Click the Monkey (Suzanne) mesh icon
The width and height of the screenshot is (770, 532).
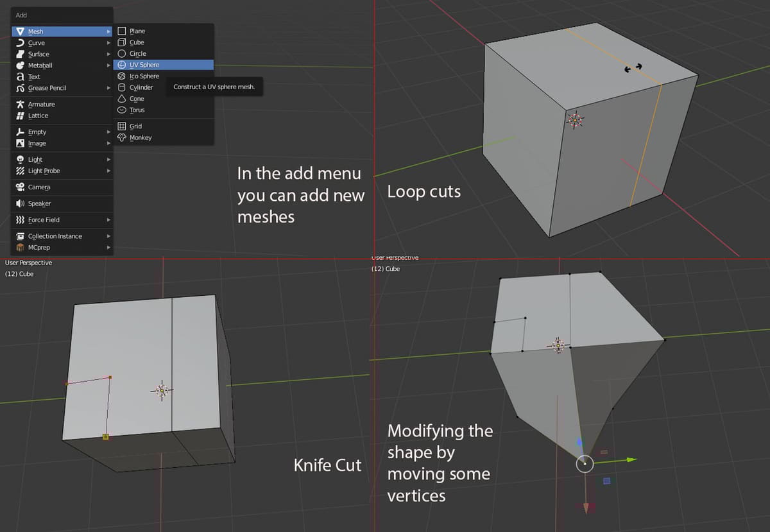tap(122, 137)
